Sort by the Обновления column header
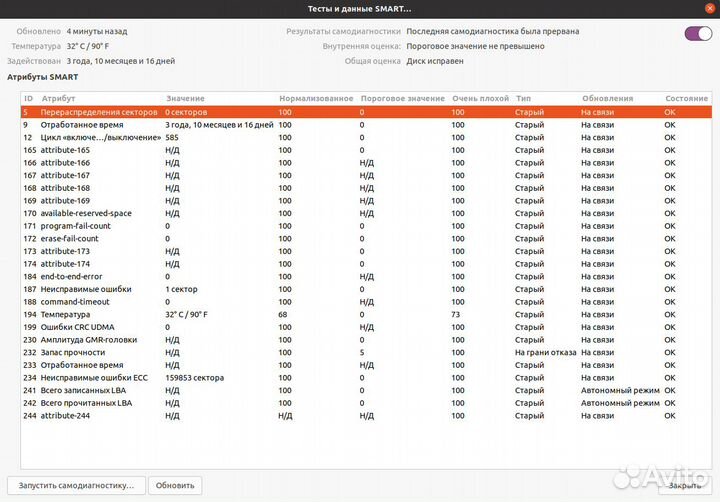This screenshot has width=720, height=502. (x=606, y=99)
